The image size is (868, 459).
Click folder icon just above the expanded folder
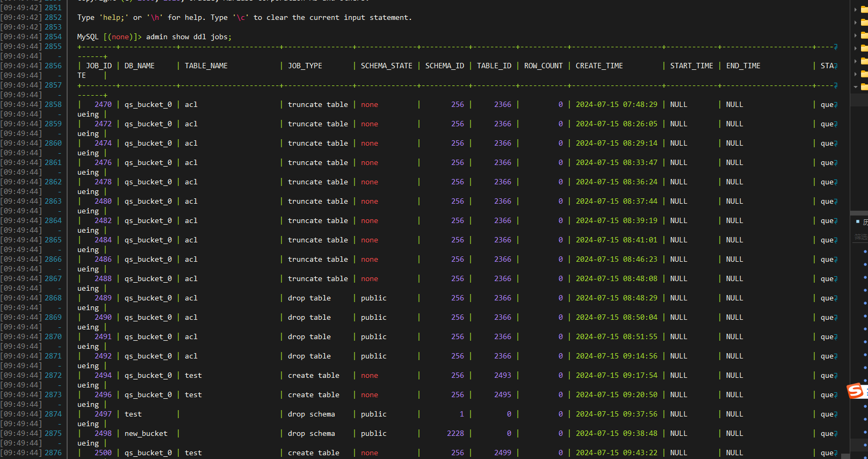click(x=864, y=74)
